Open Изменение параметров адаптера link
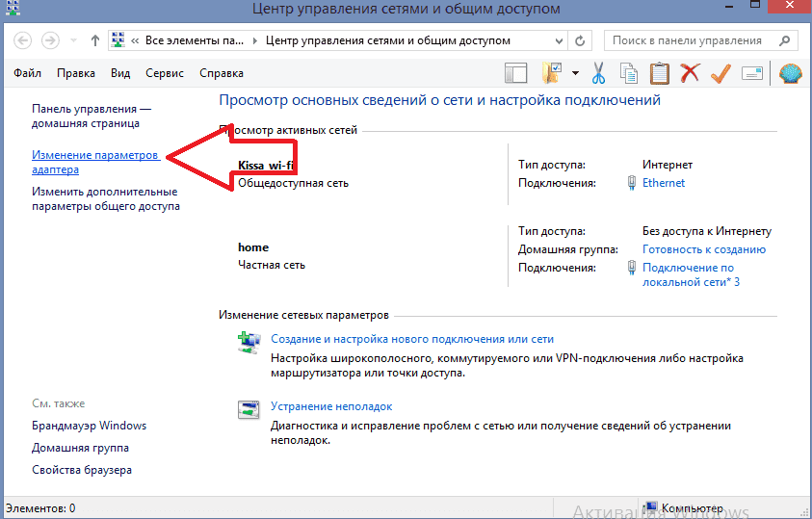 click(x=95, y=162)
